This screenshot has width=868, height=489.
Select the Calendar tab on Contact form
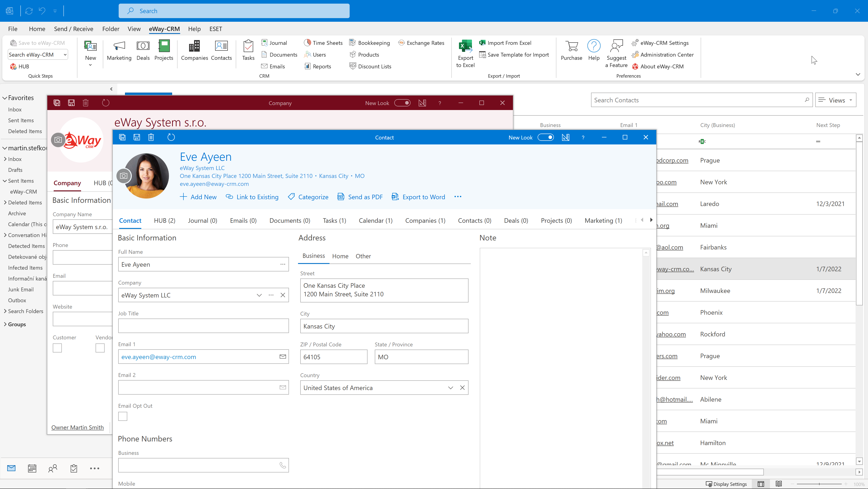pyautogui.click(x=375, y=220)
